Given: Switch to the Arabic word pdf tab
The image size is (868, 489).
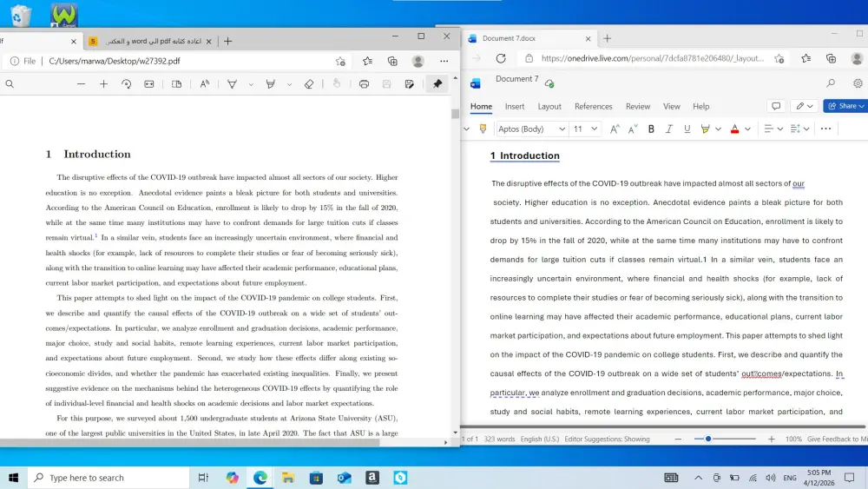Looking at the screenshot, I should (x=149, y=41).
